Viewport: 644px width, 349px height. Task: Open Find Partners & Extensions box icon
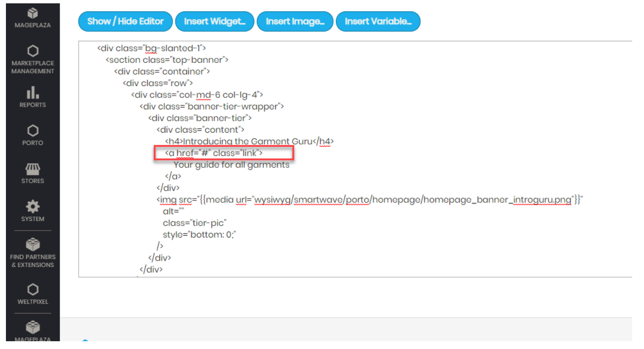pos(33,245)
